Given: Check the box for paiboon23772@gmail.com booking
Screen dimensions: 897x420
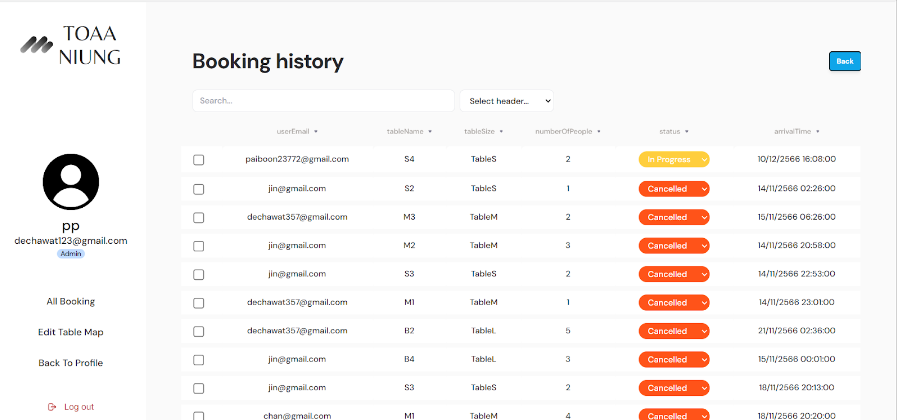Looking at the screenshot, I should click(x=198, y=160).
